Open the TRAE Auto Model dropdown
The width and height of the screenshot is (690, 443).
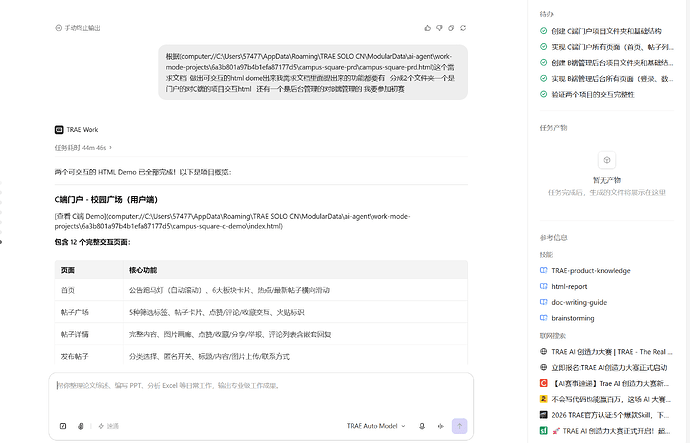[376, 426]
